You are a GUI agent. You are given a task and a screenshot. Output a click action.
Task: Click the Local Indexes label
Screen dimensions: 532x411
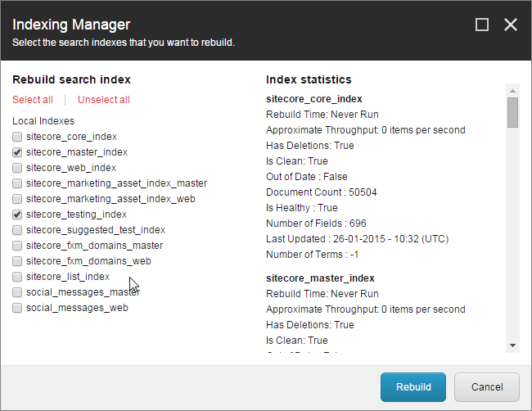(x=43, y=121)
